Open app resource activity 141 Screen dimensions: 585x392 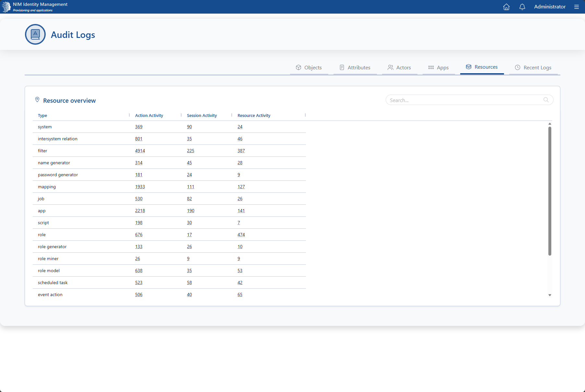[241, 211]
